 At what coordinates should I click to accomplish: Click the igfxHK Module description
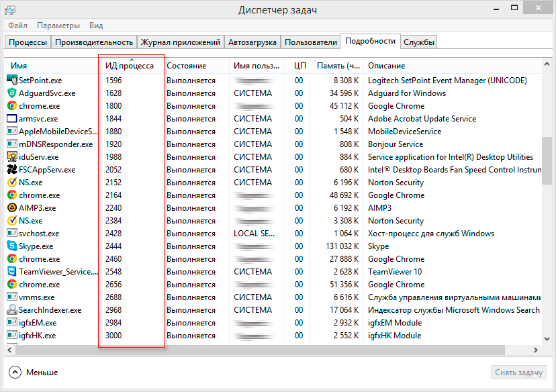[x=394, y=336]
